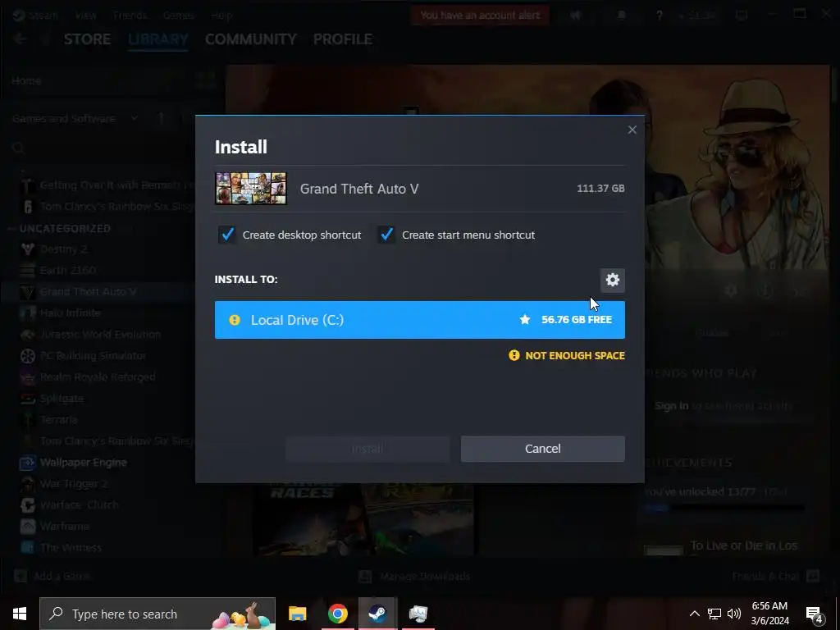Image resolution: width=840 pixels, height=630 pixels.
Task: Click the Steam notifications bell icon
Action: 622,15
